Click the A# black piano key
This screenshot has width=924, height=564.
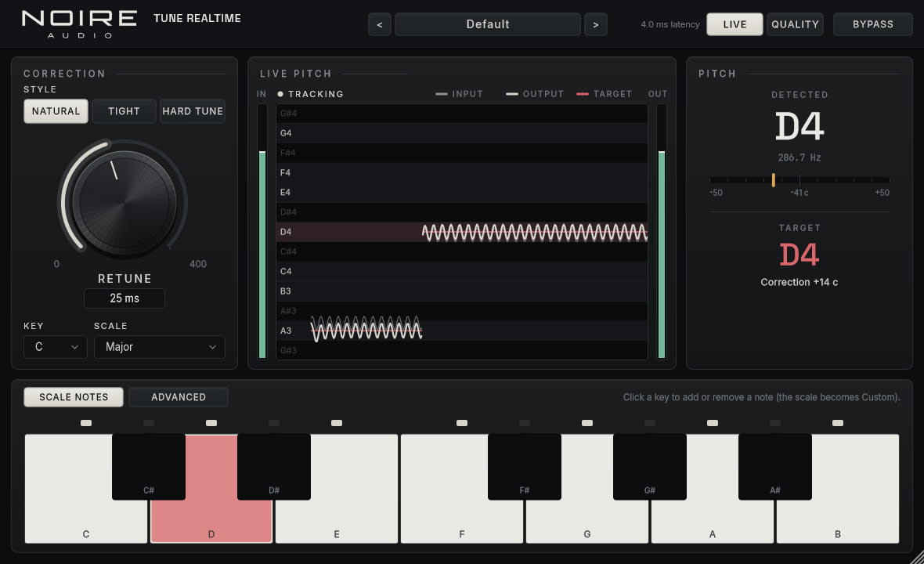pyautogui.click(x=775, y=467)
